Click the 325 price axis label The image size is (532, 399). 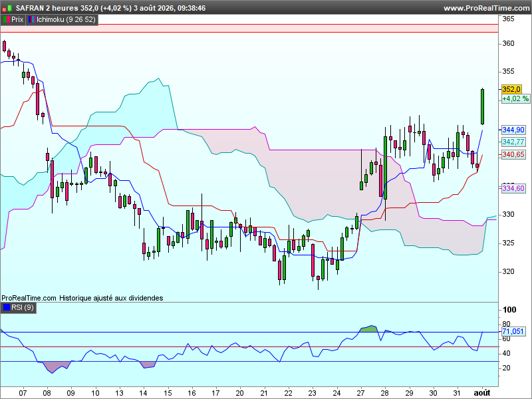(508, 243)
